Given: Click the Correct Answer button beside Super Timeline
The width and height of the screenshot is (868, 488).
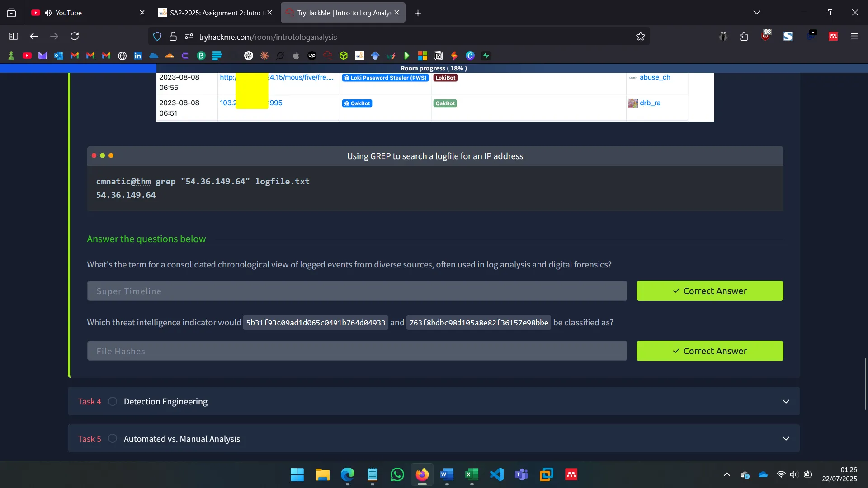Looking at the screenshot, I should [709, 291].
